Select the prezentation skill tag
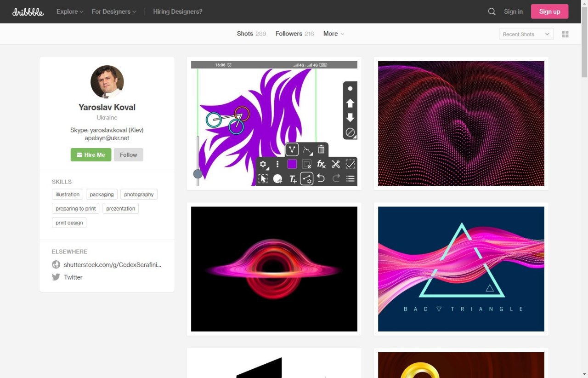Viewport: 588px width, 378px height. pos(120,208)
